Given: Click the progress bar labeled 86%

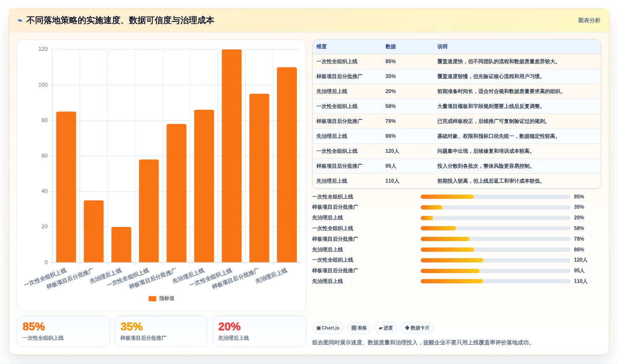Looking at the screenshot, I should pyautogui.click(x=495, y=250).
